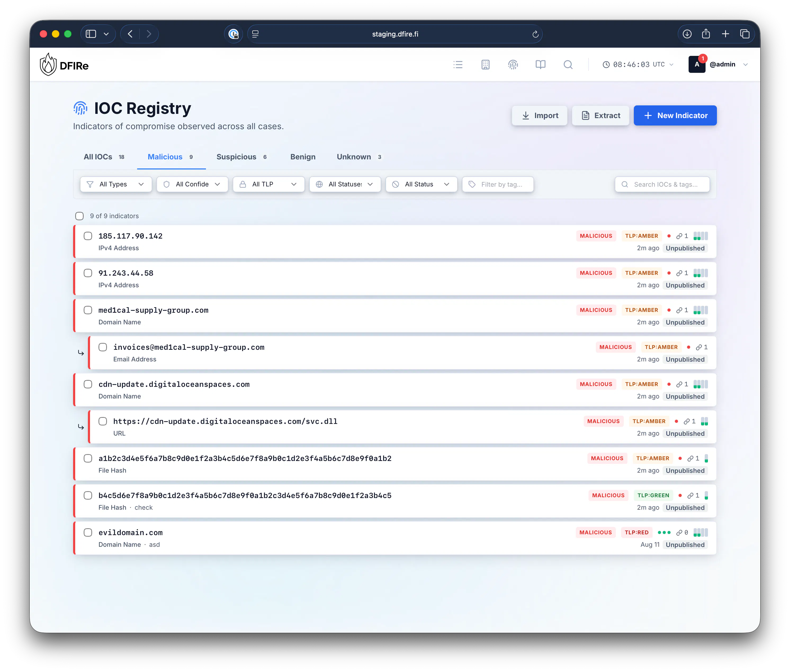This screenshot has width=790, height=672.
Task: Click the page reader icon in address bar
Action: (x=255, y=34)
